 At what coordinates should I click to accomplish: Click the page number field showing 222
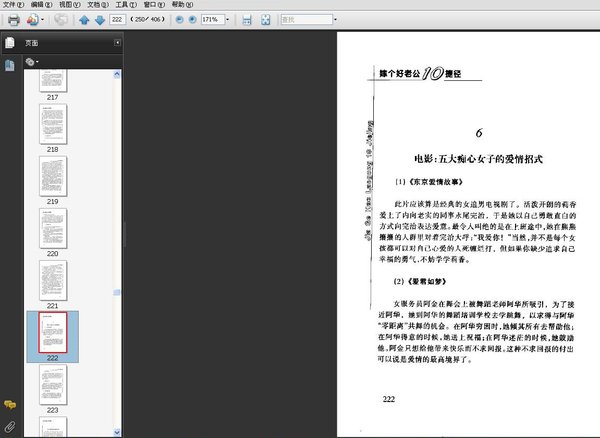[x=117, y=19]
